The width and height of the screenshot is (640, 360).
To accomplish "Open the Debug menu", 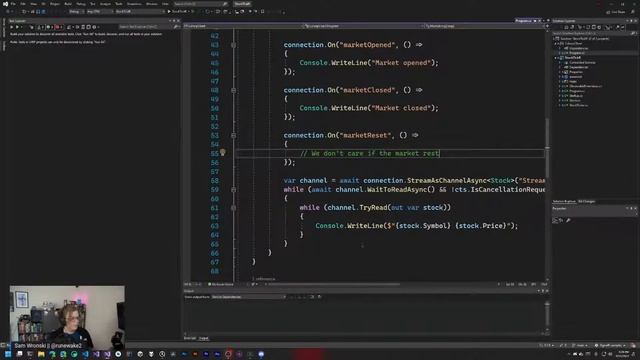I will tap(81, 4).
